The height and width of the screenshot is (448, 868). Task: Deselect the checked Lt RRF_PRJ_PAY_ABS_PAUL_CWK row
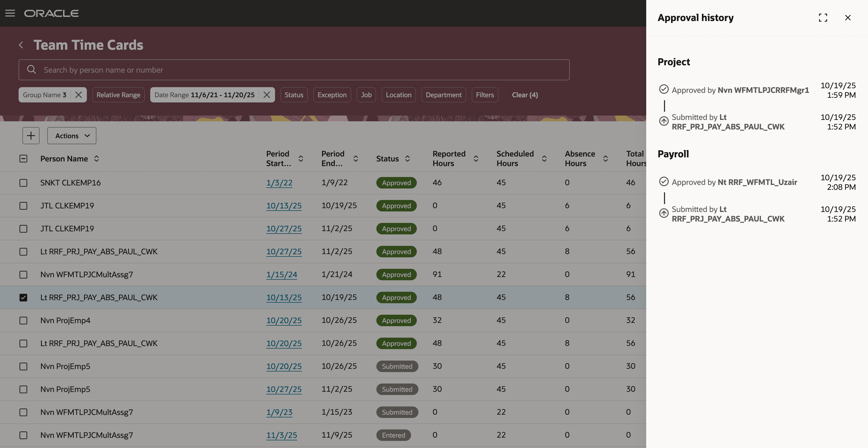click(23, 297)
